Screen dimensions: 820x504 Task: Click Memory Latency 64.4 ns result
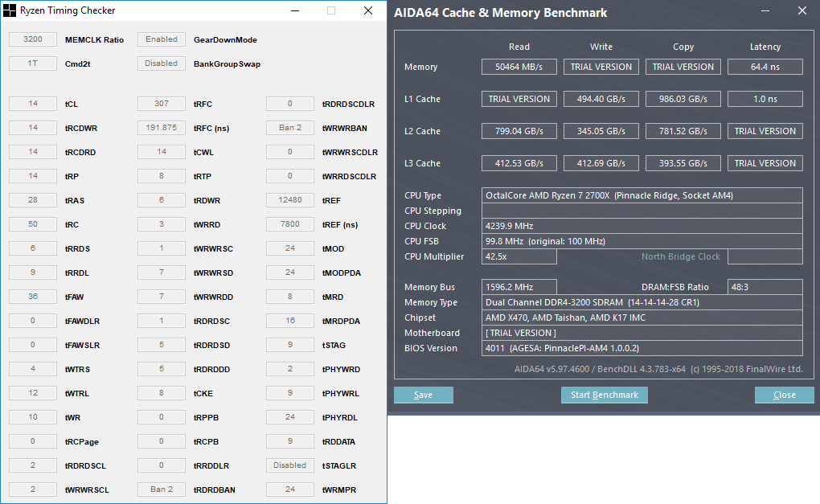pyautogui.click(x=765, y=67)
